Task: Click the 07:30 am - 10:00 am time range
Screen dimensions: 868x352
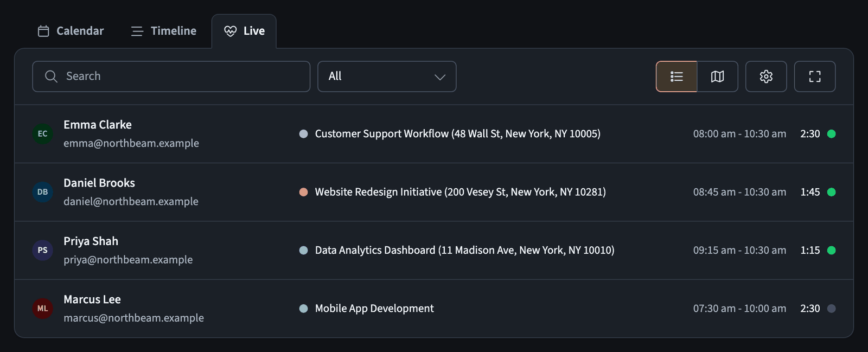Action: point(739,309)
